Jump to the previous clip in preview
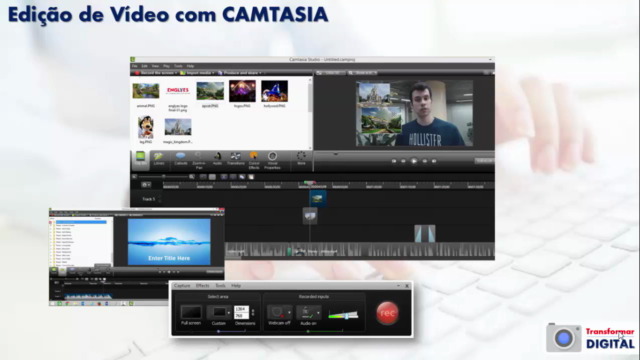 (x=393, y=161)
